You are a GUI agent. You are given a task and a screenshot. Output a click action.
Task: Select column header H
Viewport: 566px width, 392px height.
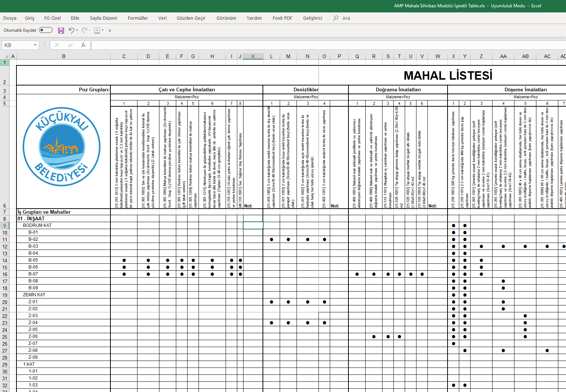coord(212,56)
